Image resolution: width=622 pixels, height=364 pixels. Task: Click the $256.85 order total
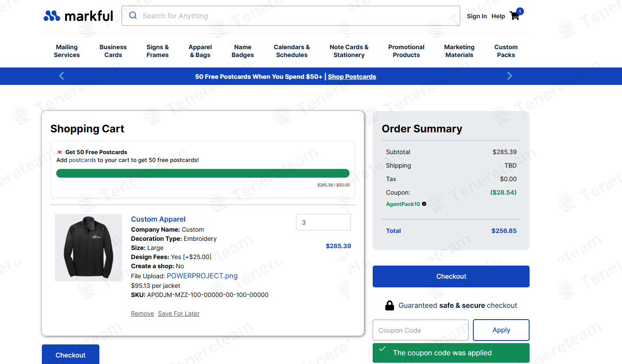[504, 231]
